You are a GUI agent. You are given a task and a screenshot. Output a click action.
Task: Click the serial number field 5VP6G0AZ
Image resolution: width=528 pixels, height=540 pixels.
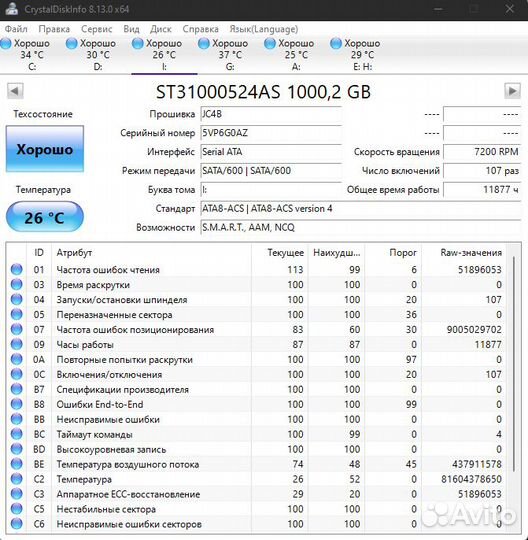pyautogui.click(x=271, y=133)
